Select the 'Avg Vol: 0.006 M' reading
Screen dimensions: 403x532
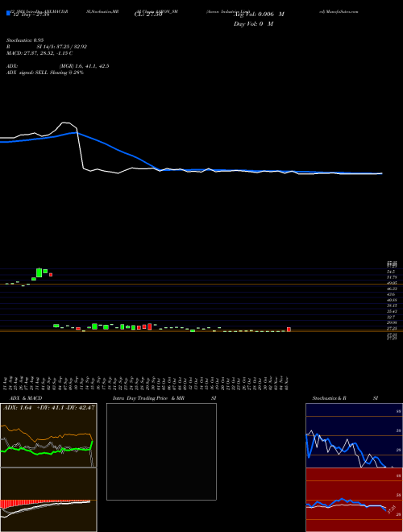point(259,15)
